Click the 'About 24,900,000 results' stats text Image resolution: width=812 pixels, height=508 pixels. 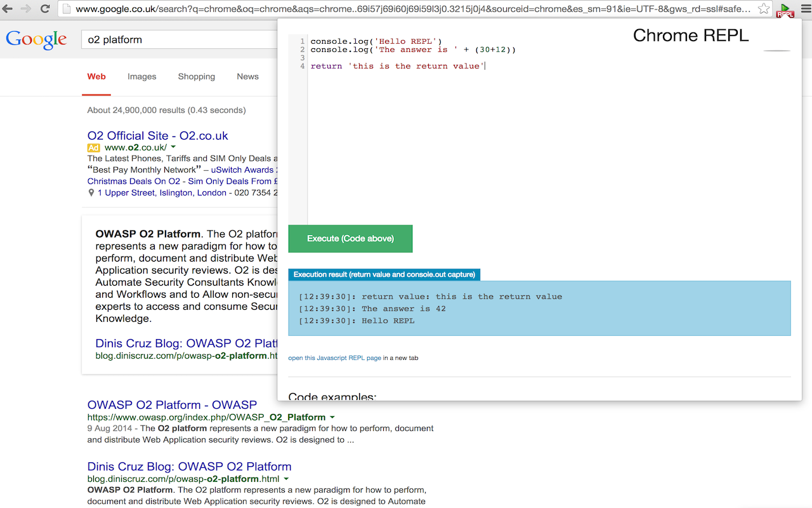[x=166, y=110]
